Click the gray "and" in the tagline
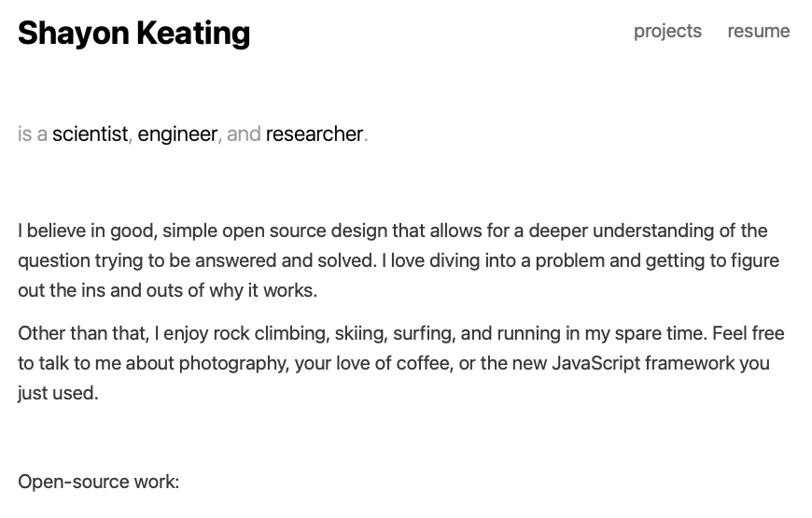812x518 pixels. click(244, 133)
